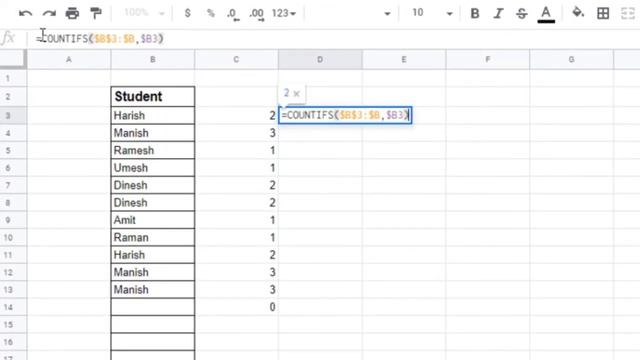640x360 pixels.
Task: Select the Dinesh cell in row 7
Action: pos(153,185)
